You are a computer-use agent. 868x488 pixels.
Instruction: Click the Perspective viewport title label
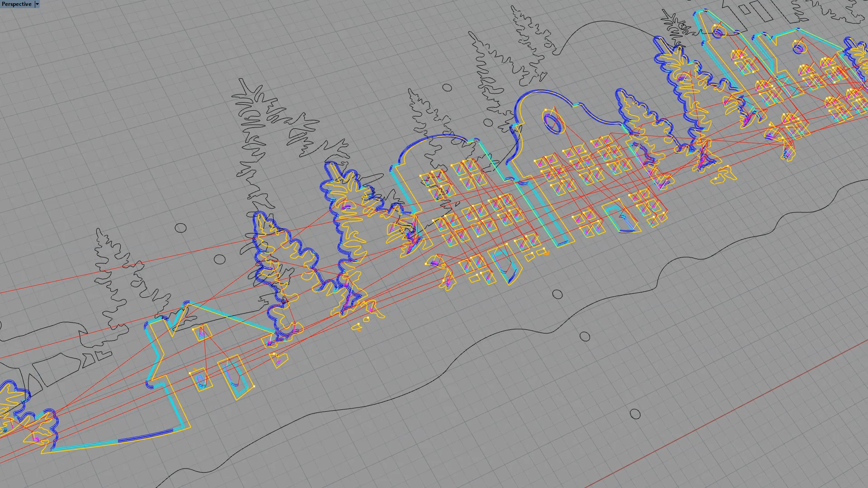click(x=17, y=4)
